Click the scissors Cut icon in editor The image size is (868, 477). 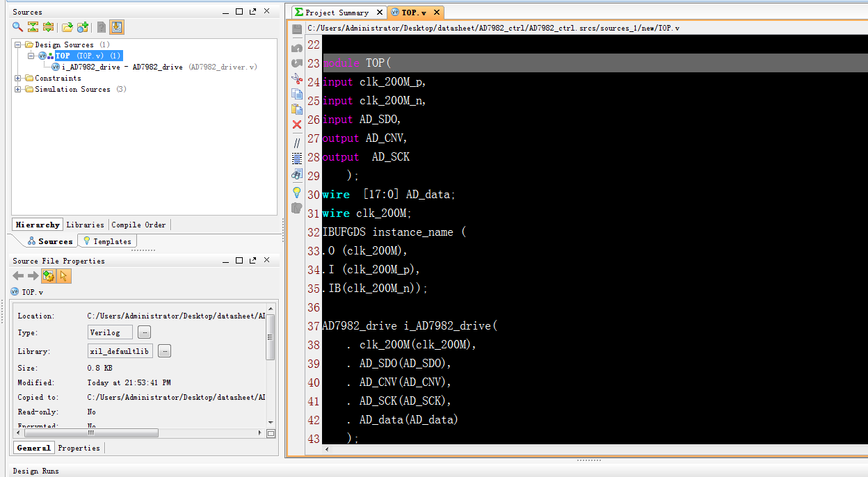coord(297,79)
